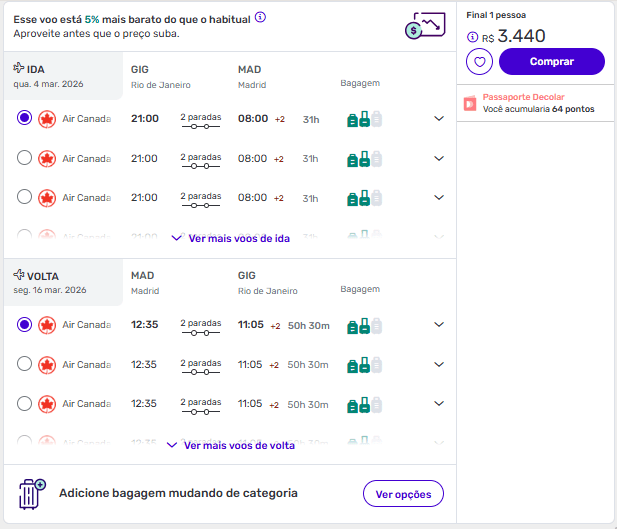This screenshot has width=617, height=529.
Task: Click 2 paradas on first outbound flight
Action: tap(200, 120)
